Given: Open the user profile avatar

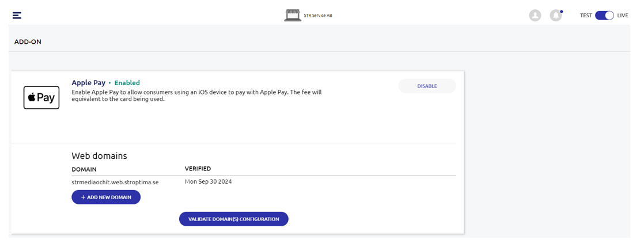Looking at the screenshot, I should (x=535, y=16).
